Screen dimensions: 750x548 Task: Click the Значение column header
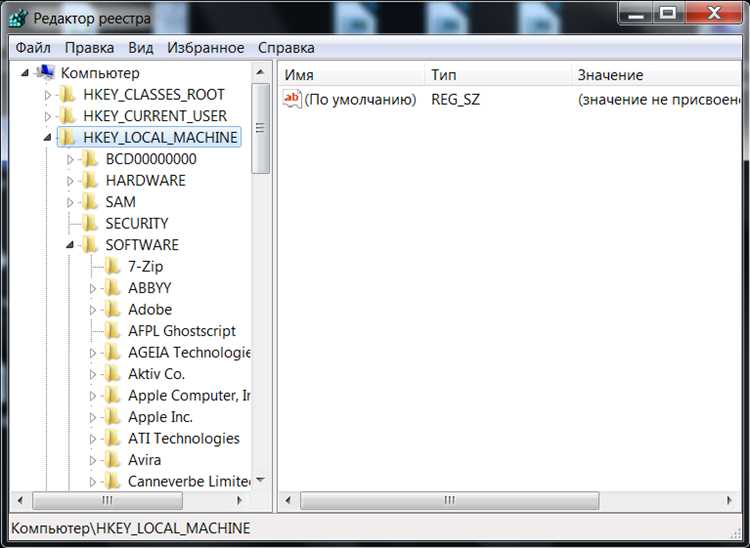pos(610,75)
